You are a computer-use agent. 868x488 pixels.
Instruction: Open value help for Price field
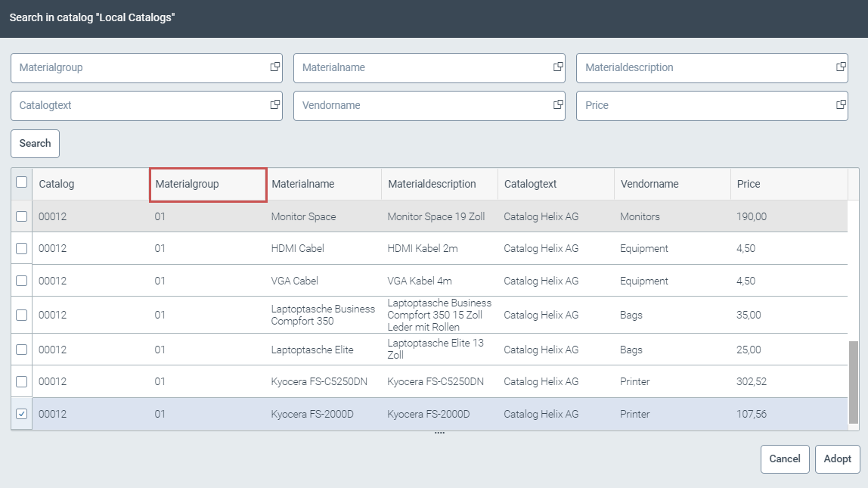click(x=839, y=105)
